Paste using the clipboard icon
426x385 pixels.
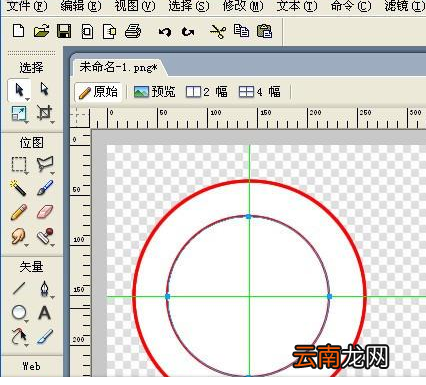[265, 31]
